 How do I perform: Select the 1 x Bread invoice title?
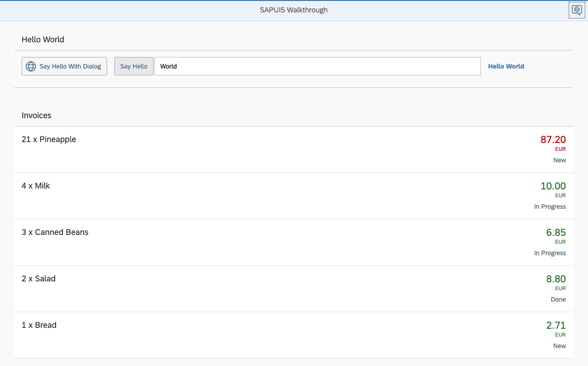[39, 325]
